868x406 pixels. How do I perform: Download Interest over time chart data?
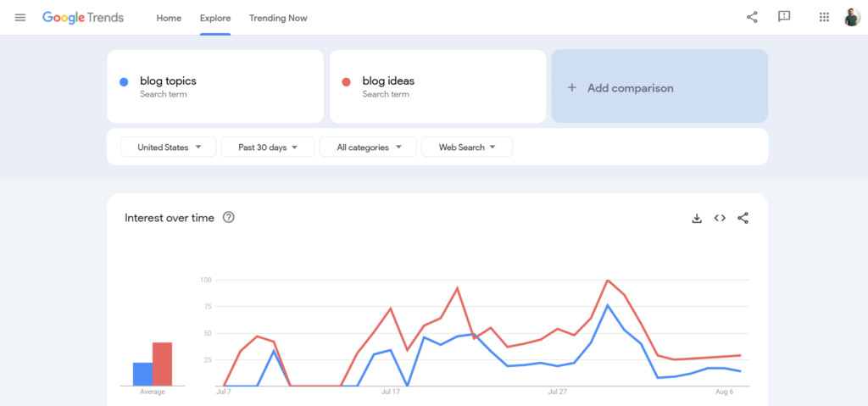pyautogui.click(x=697, y=218)
